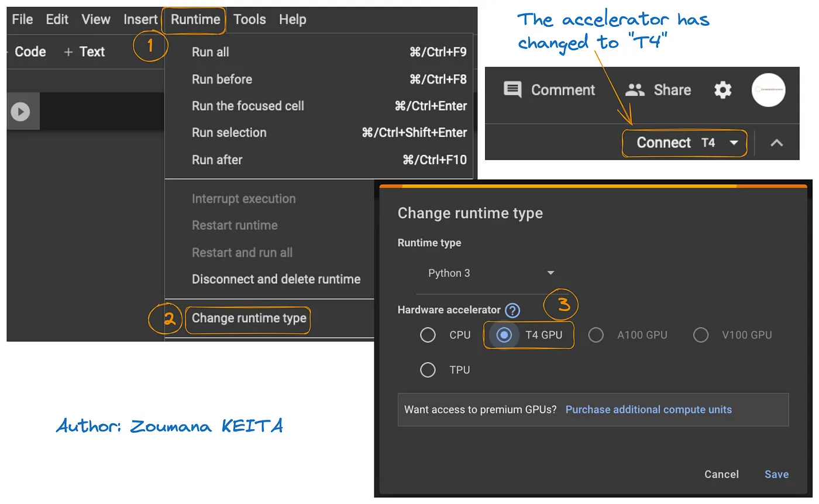Open the Tools menu
819x504 pixels.
click(250, 19)
